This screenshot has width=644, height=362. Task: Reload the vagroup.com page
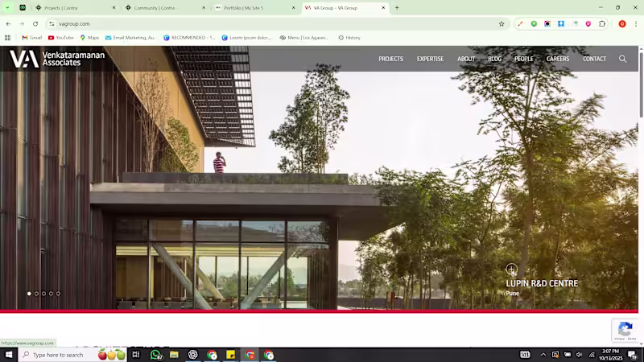pos(35,24)
